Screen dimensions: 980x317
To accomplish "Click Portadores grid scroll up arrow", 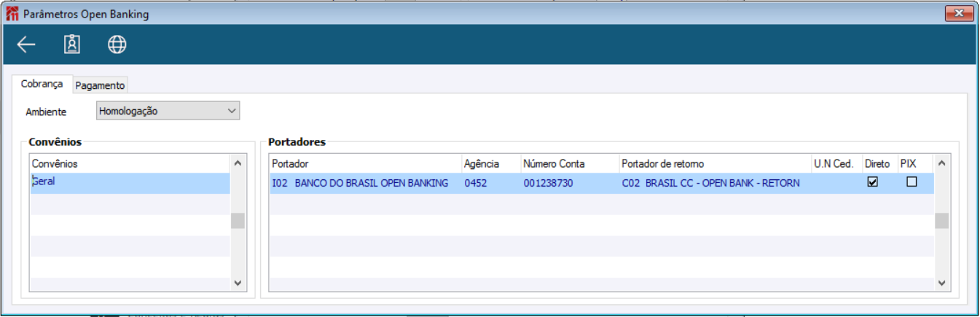I will 942,163.
